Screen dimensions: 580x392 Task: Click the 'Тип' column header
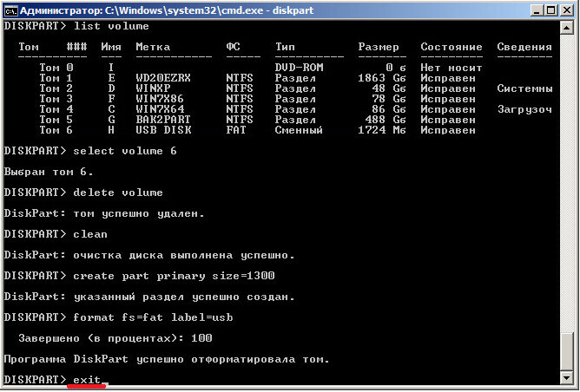[x=285, y=47]
